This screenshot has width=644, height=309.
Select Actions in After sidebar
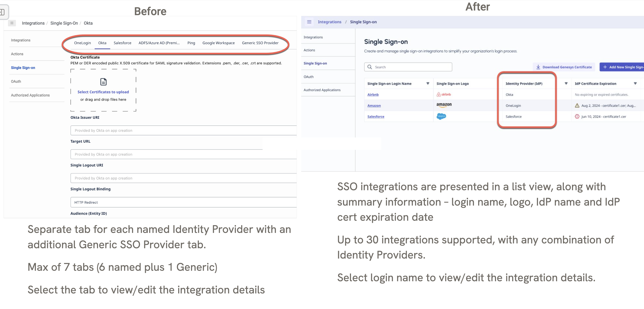(309, 50)
